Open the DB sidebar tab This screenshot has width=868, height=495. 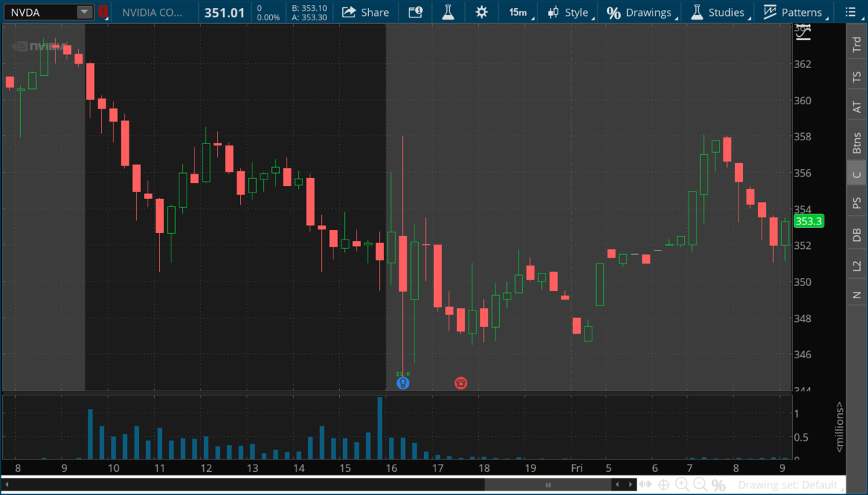coord(857,234)
